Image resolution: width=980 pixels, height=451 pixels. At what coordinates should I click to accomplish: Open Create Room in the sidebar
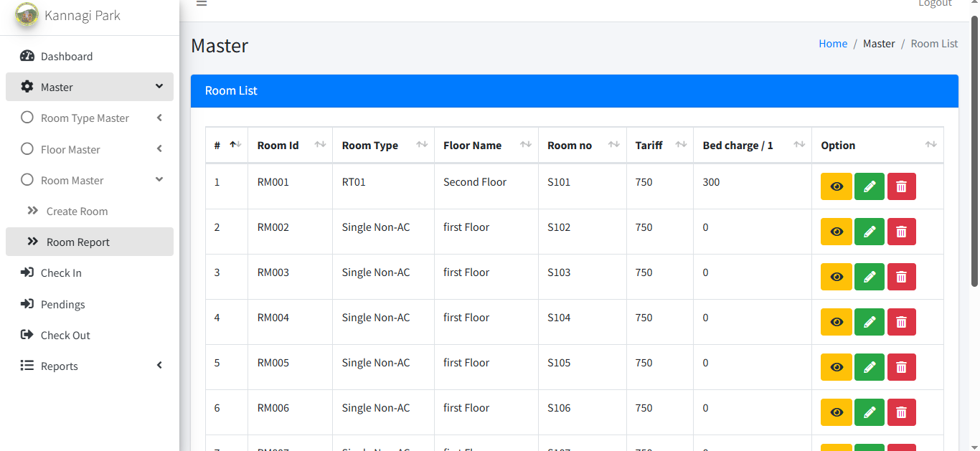pyautogui.click(x=77, y=212)
